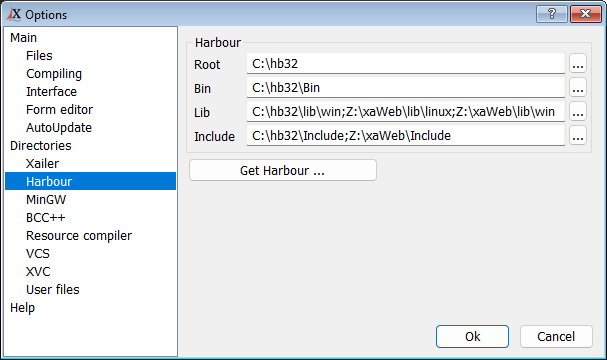Open XVC directory settings
This screenshot has width=607, height=360.
38,272
